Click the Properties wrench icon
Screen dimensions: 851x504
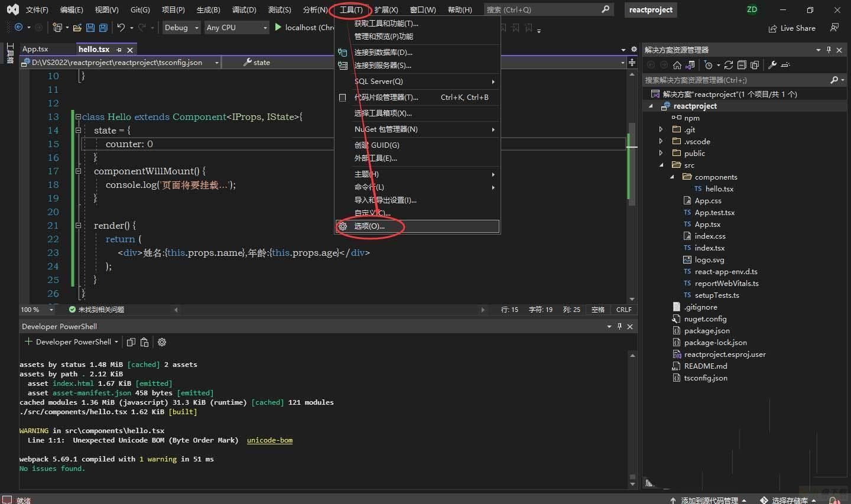pos(772,65)
